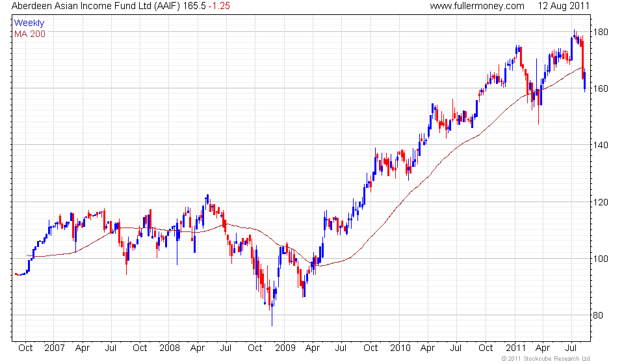The width and height of the screenshot is (624, 364).
Task: Click the x-axis label '2010'
Action: 400,348
